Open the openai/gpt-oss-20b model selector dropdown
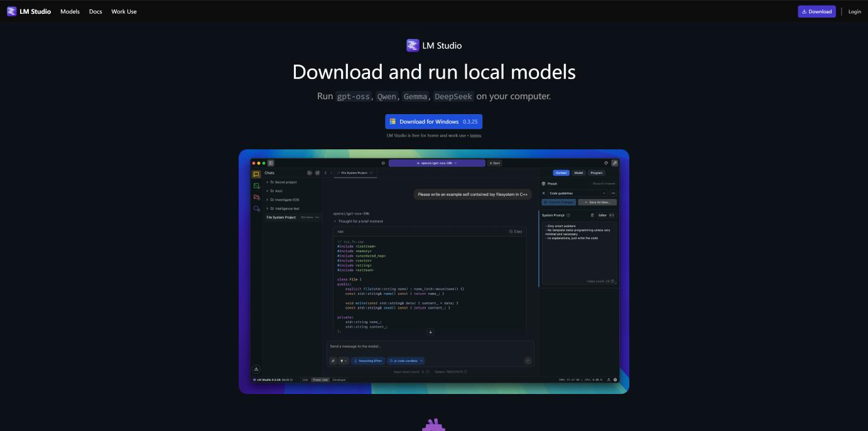 click(437, 163)
